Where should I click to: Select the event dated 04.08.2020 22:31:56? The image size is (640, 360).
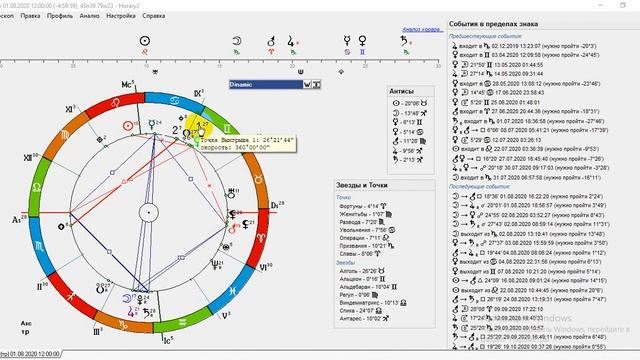(x=526, y=262)
